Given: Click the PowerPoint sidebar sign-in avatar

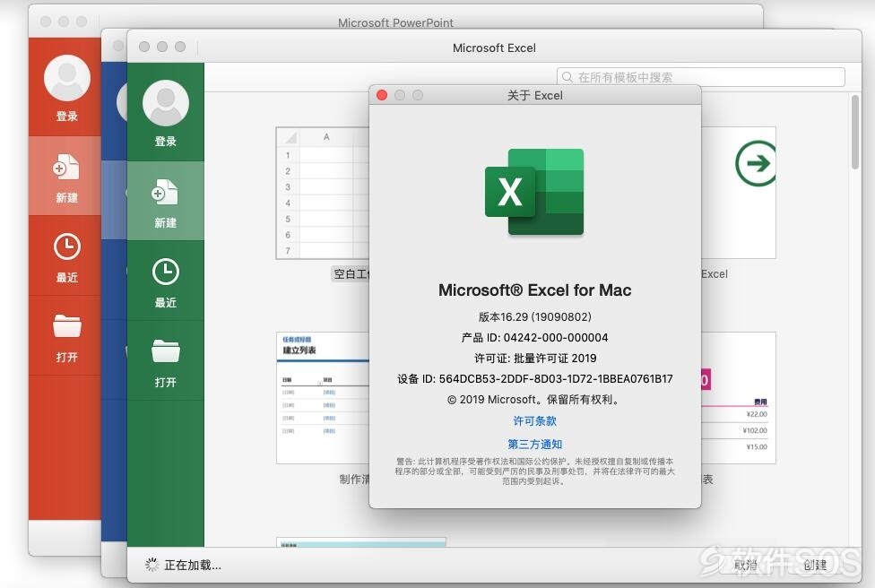Looking at the screenshot, I should tap(67, 78).
